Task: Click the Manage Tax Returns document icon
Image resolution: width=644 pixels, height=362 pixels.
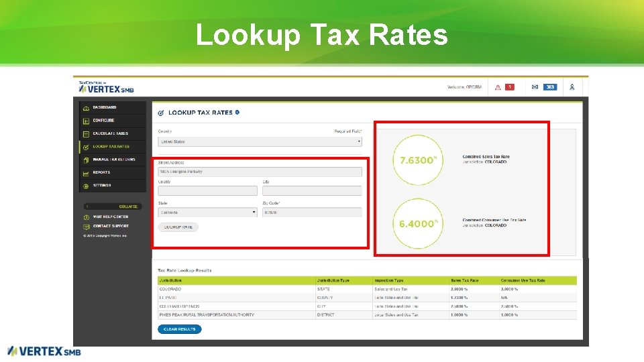Action: [x=86, y=160]
